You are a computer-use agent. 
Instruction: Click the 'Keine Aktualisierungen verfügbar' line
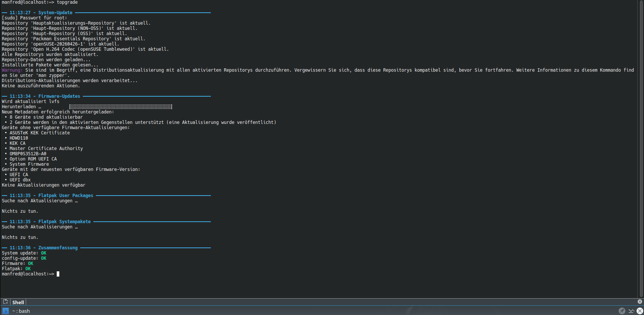point(44,185)
